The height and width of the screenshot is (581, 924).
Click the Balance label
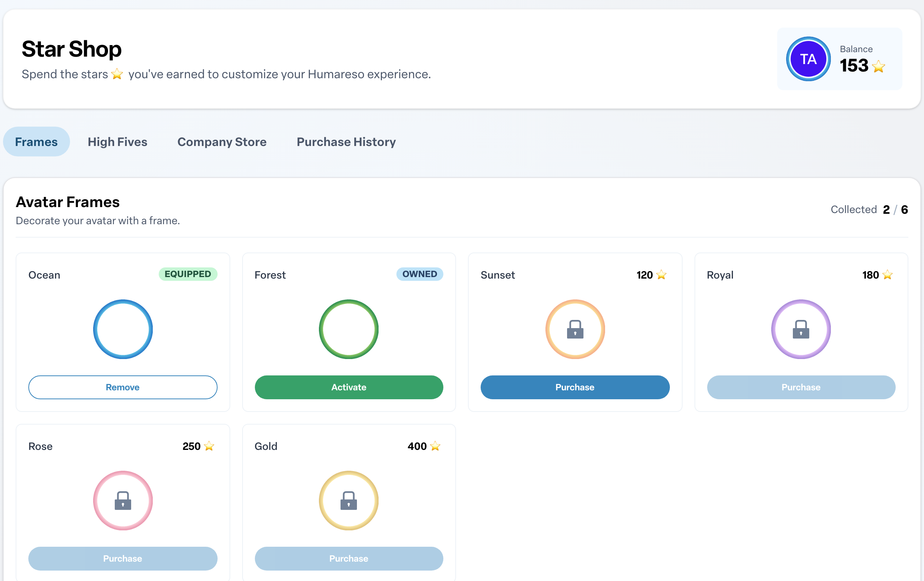click(856, 49)
